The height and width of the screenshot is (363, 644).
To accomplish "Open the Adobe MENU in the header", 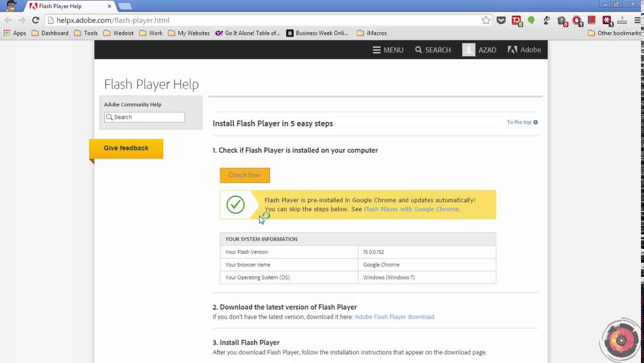I will (x=388, y=50).
